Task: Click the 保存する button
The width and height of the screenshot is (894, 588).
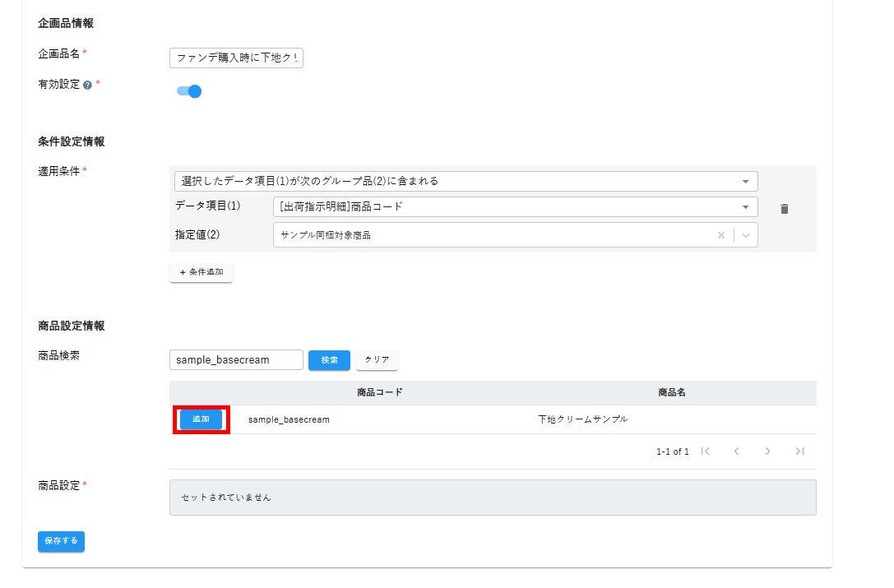Action: click(61, 541)
